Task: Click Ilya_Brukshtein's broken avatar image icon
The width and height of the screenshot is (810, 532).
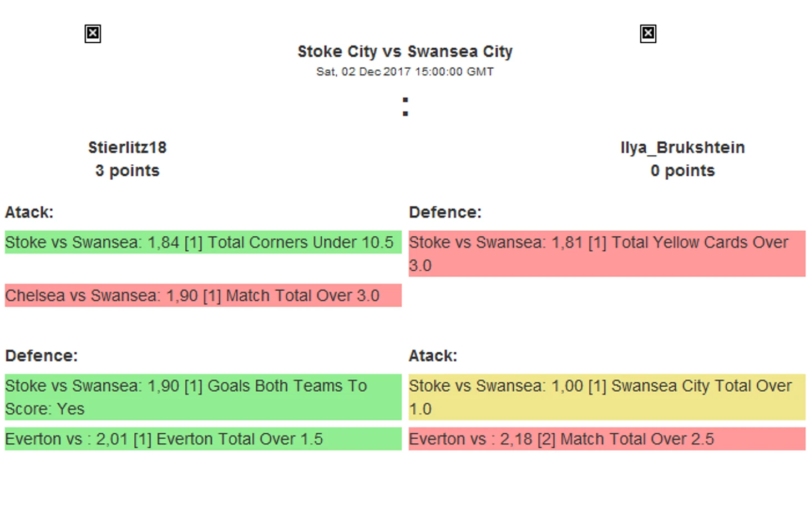Action: (x=648, y=34)
